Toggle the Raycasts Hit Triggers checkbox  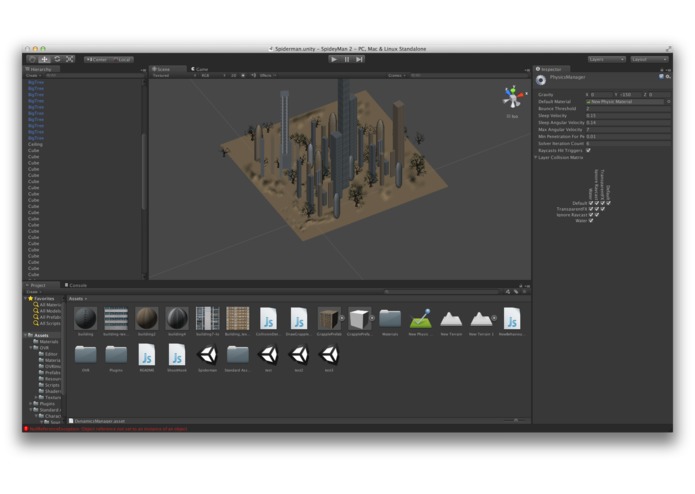point(589,151)
